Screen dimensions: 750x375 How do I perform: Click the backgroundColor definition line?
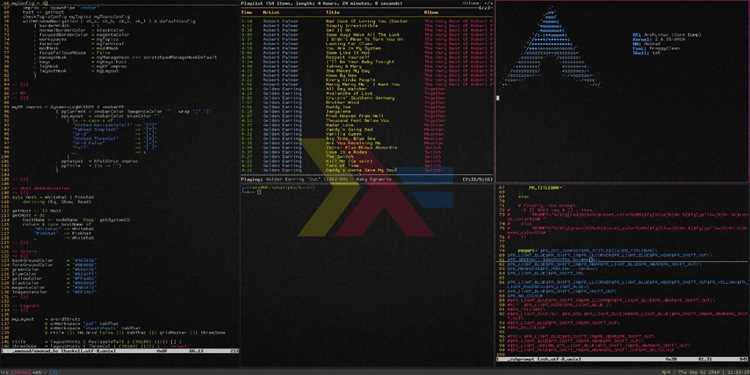pos(54,260)
